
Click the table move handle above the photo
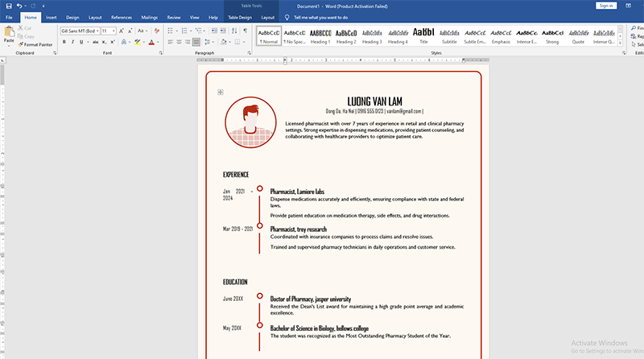[x=221, y=92]
